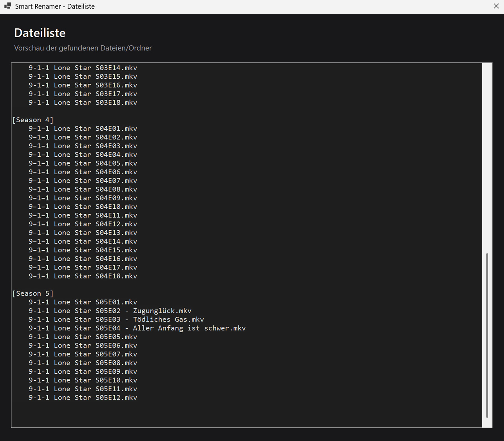Click S05E04 - Aller Anfang ist schwer.mkv

point(137,328)
